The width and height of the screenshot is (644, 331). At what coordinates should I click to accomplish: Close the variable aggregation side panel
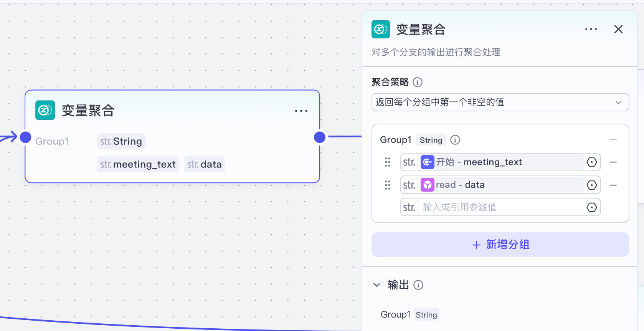[x=618, y=29]
